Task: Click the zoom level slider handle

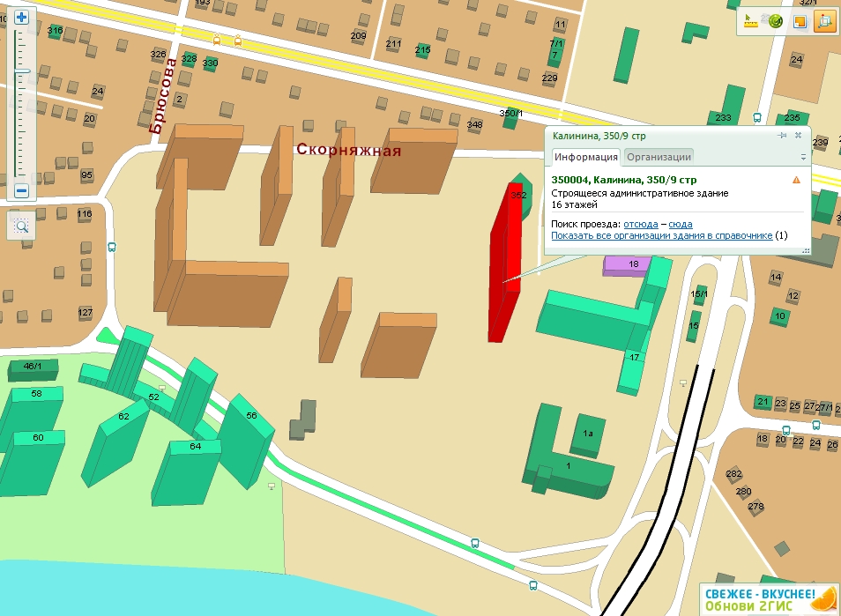Action: [x=22, y=71]
